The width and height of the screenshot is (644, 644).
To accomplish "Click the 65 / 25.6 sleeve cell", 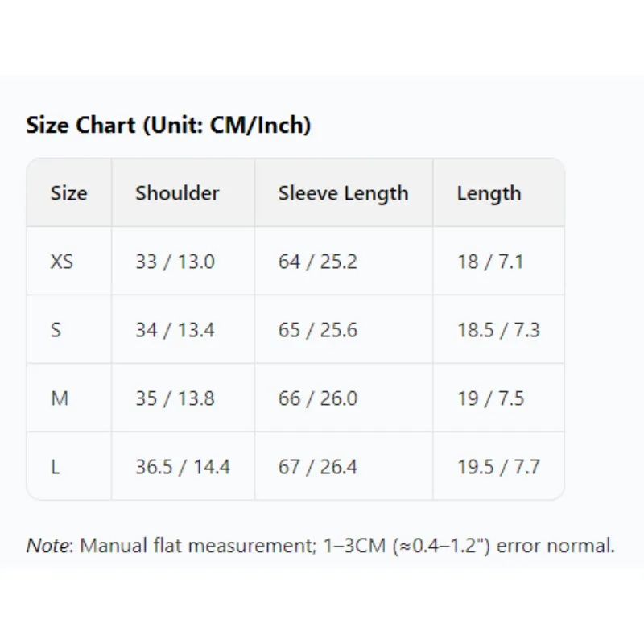I will coord(317,330).
